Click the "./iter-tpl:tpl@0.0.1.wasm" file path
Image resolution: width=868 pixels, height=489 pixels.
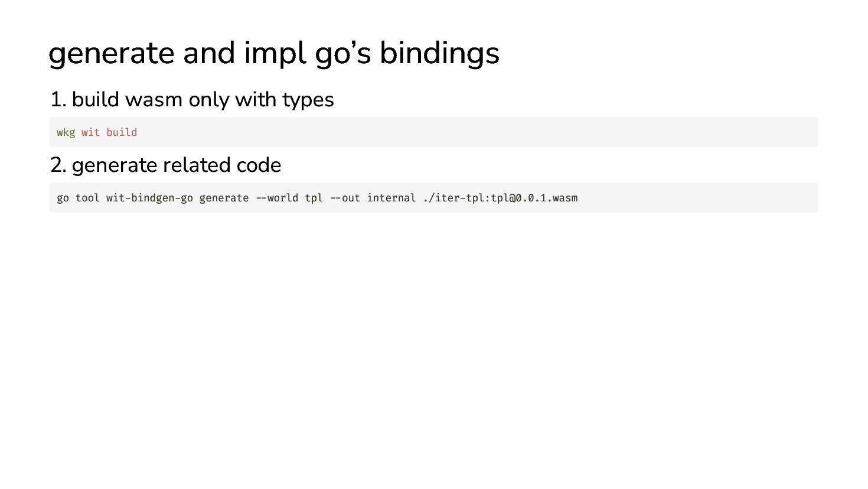pos(500,198)
